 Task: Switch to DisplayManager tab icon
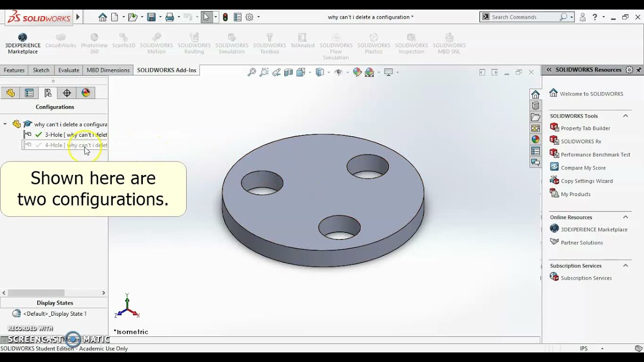pyautogui.click(x=86, y=93)
